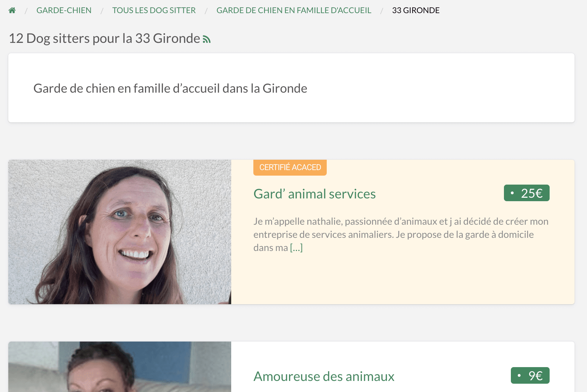Click heading 12 Dog sitters pour la 33 Gironde
The image size is (587, 392).
[x=105, y=38]
